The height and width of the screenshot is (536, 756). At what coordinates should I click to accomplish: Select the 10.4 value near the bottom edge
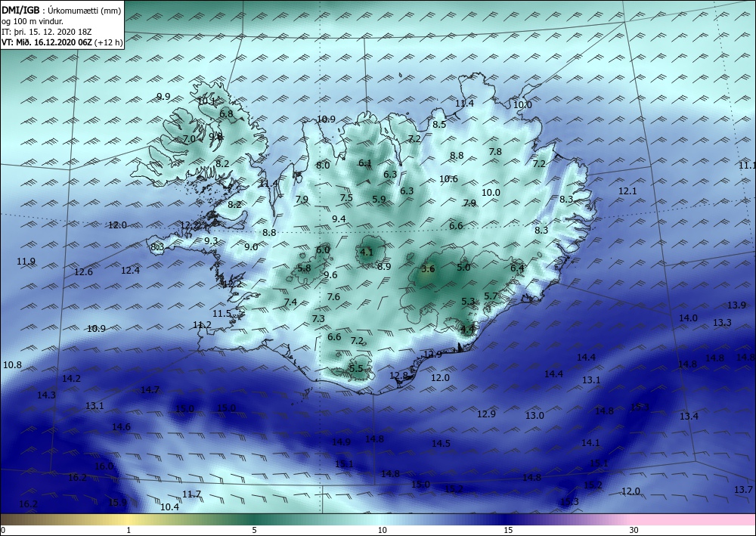(x=169, y=507)
